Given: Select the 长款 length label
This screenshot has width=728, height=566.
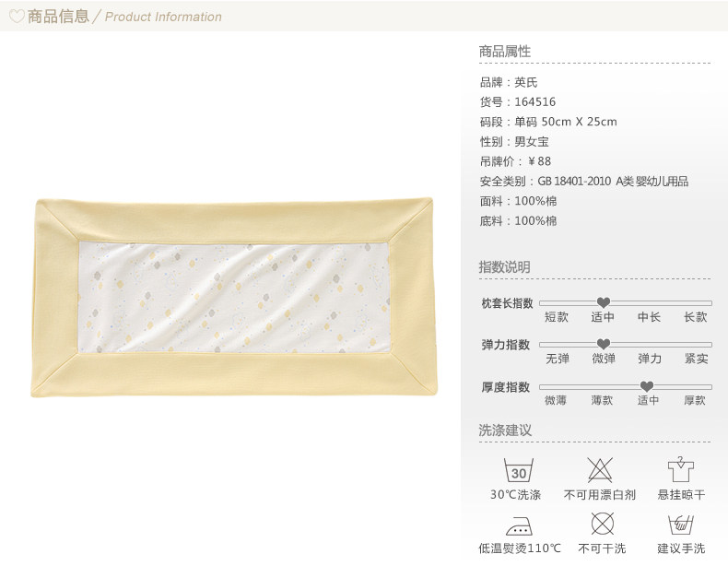Looking at the screenshot, I should coord(695,317).
